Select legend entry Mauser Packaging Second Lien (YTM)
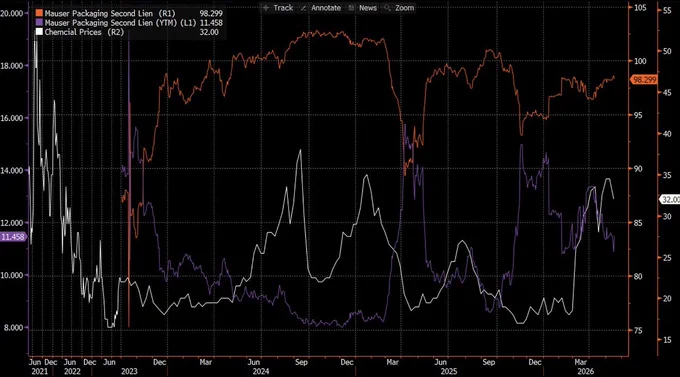The image size is (680, 377). point(121,23)
